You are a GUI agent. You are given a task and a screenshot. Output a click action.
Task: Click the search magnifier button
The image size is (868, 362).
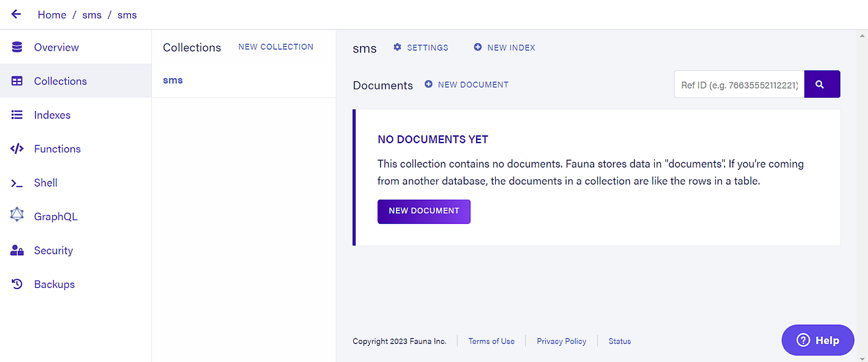(x=822, y=84)
